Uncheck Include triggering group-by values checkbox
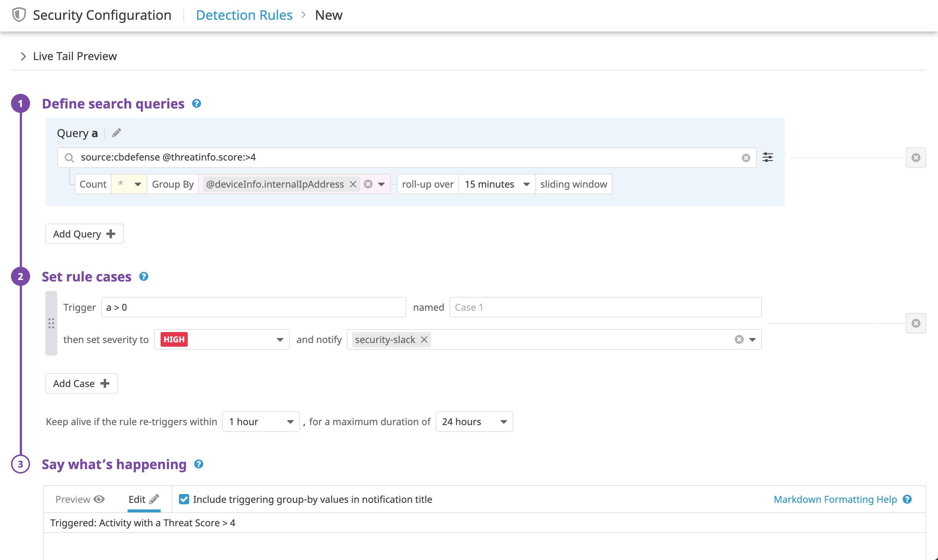Image resolution: width=938 pixels, height=560 pixels. click(x=184, y=499)
